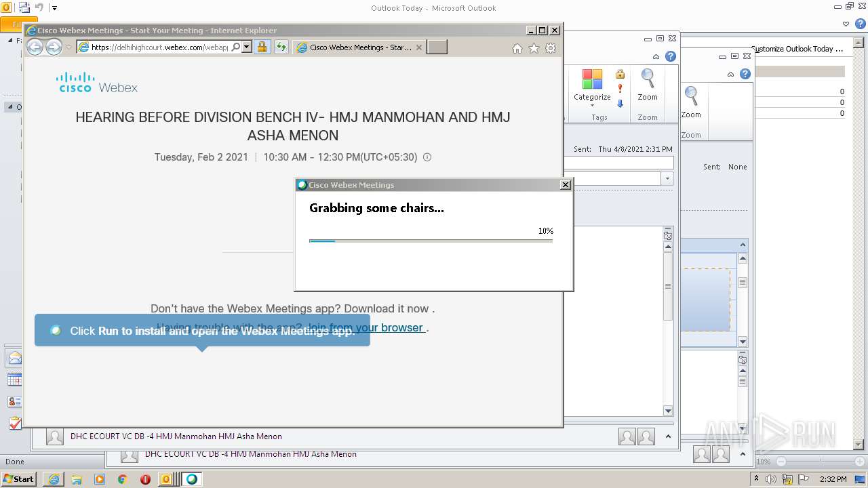The height and width of the screenshot is (488, 868).
Task: Open the Windows Start menu
Action: 18,479
